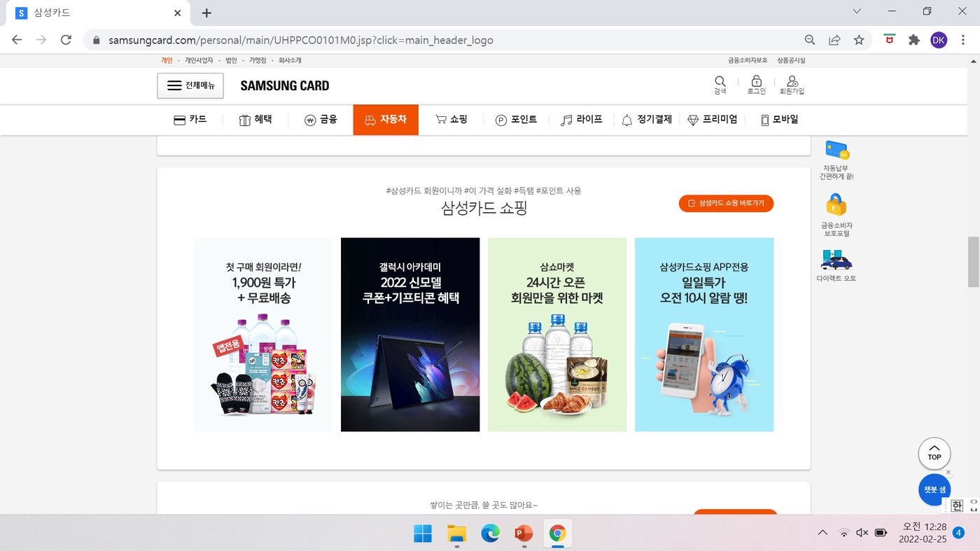Viewport: 980px width, 551px height.
Task: Open the volume control in the tray
Action: pos(862,533)
